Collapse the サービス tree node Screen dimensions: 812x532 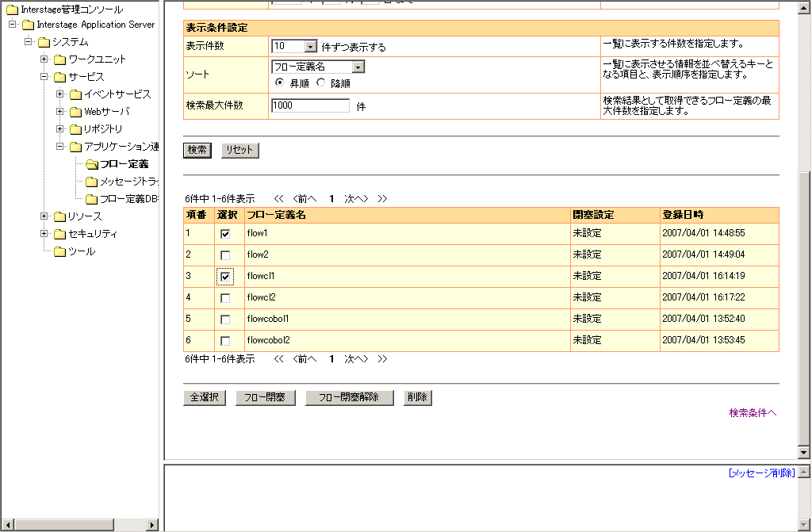[x=44, y=77]
